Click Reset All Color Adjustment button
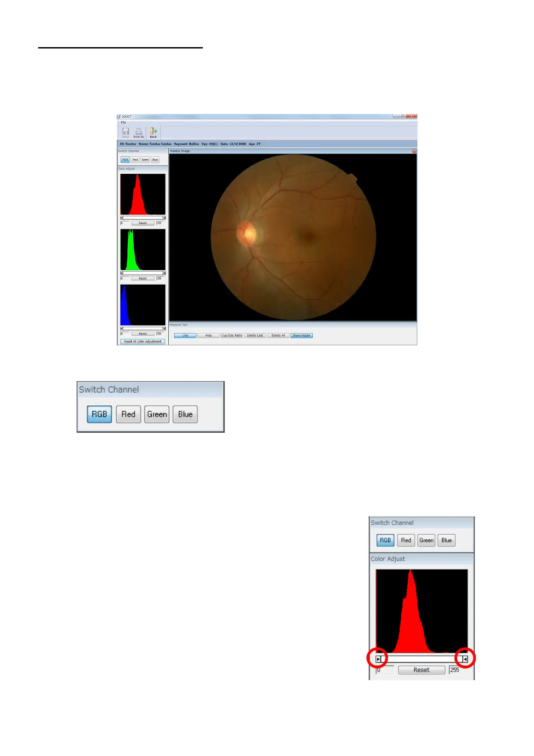The height and width of the screenshot is (756, 534). 143,341
